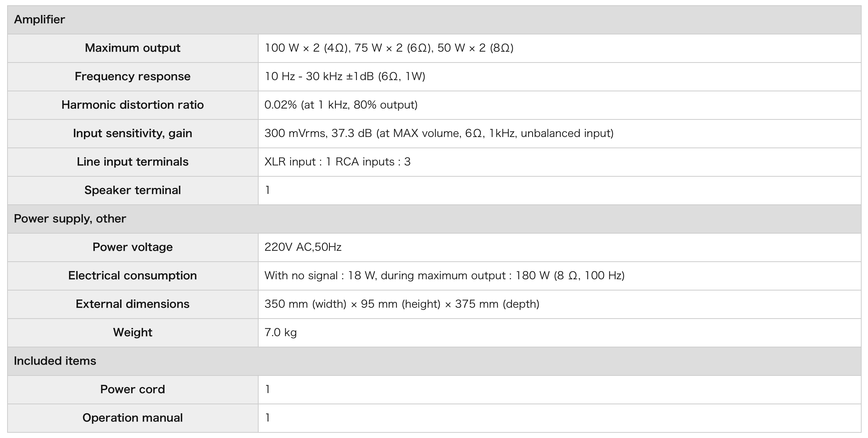Select the Speaker terminal row label

click(133, 191)
